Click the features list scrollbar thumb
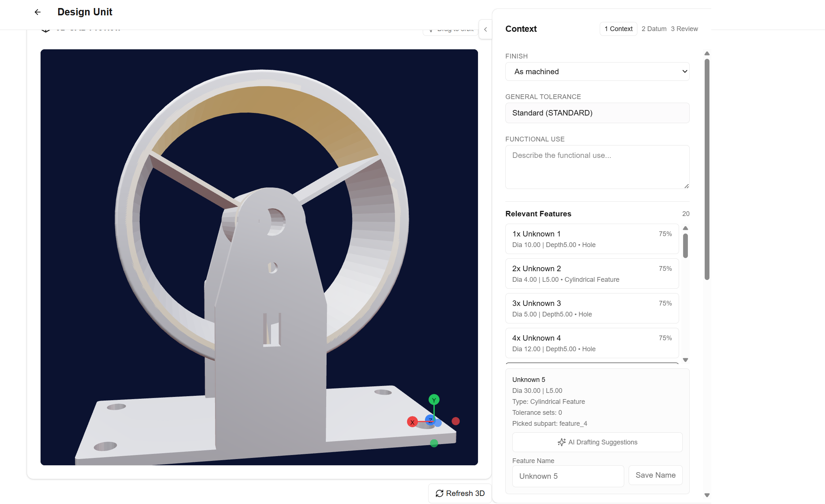The image size is (825, 504). (x=685, y=246)
